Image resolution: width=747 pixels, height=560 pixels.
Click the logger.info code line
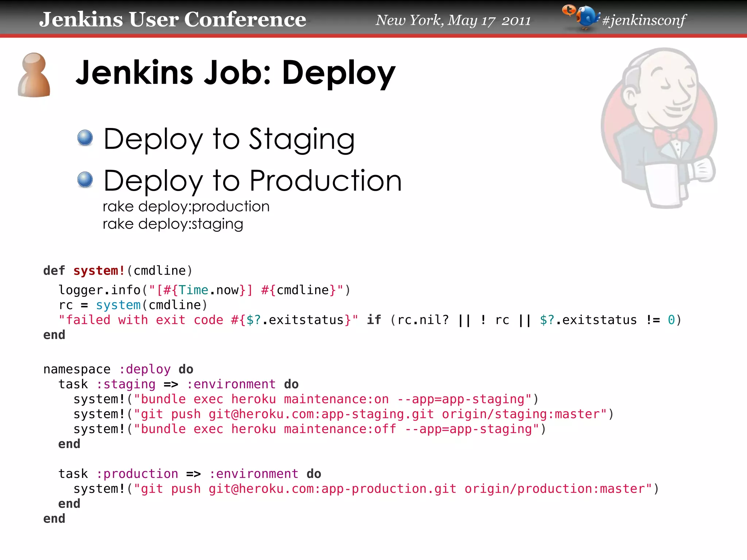tap(204, 290)
